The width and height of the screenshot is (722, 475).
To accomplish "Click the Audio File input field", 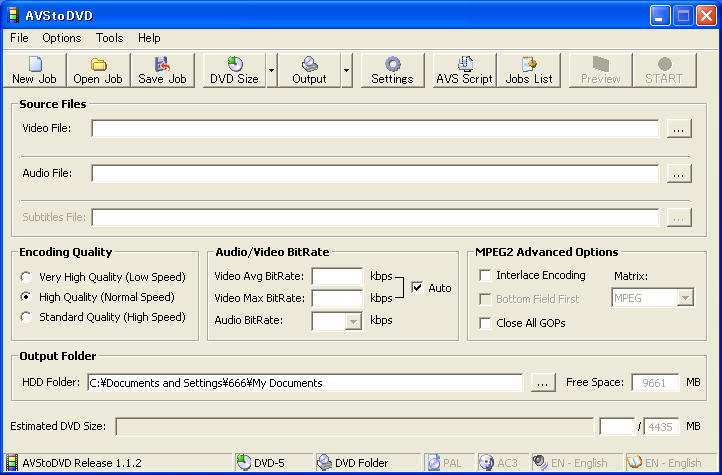I will click(376, 174).
